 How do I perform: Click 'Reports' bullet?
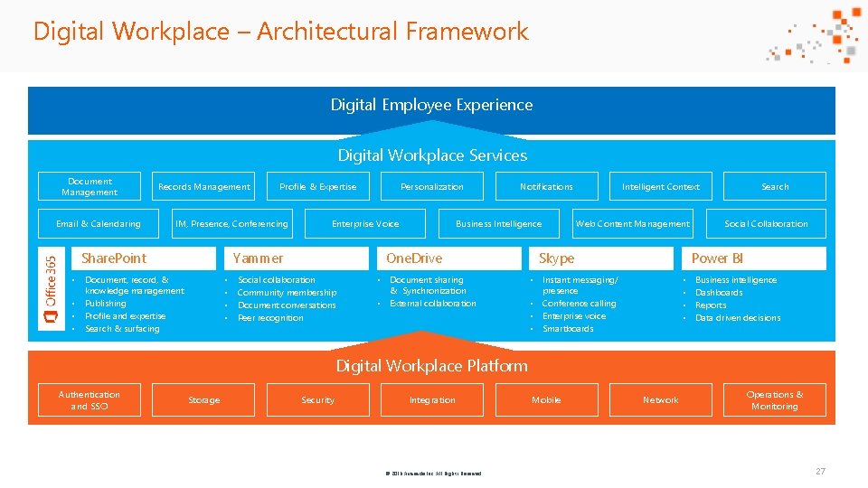pos(711,305)
